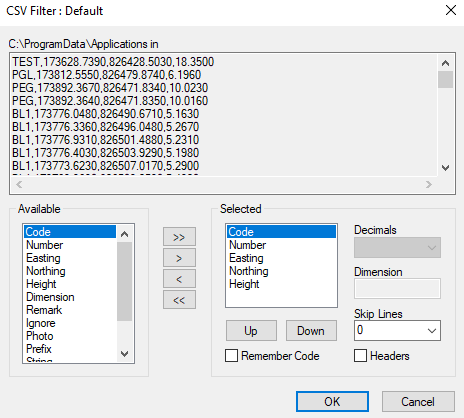Click the preview horizontal scroll right arrow

(429, 184)
